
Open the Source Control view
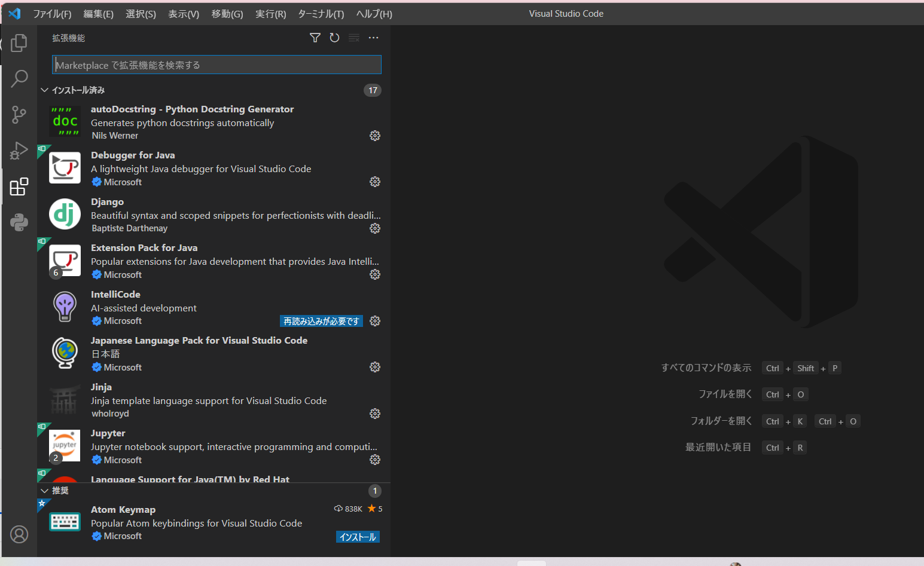pyautogui.click(x=19, y=115)
